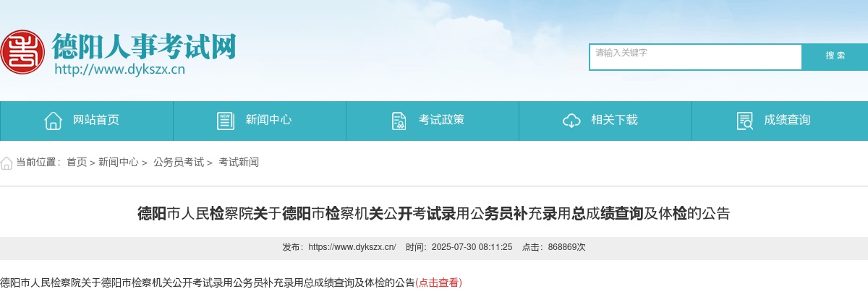Click the magnifier icon for 成绩查询
Image resolution: width=868 pixels, height=289 pixels.
(744, 121)
